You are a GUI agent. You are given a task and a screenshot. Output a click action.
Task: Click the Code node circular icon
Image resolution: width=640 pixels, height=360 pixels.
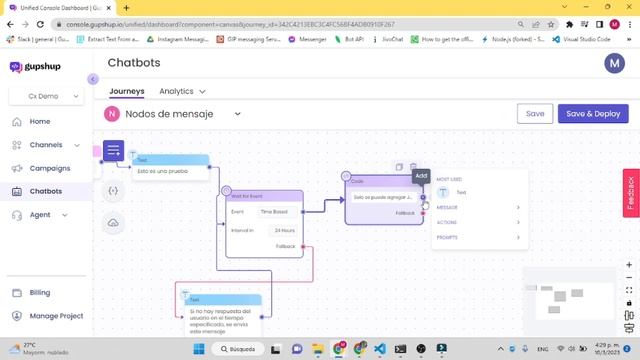pos(346,176)
